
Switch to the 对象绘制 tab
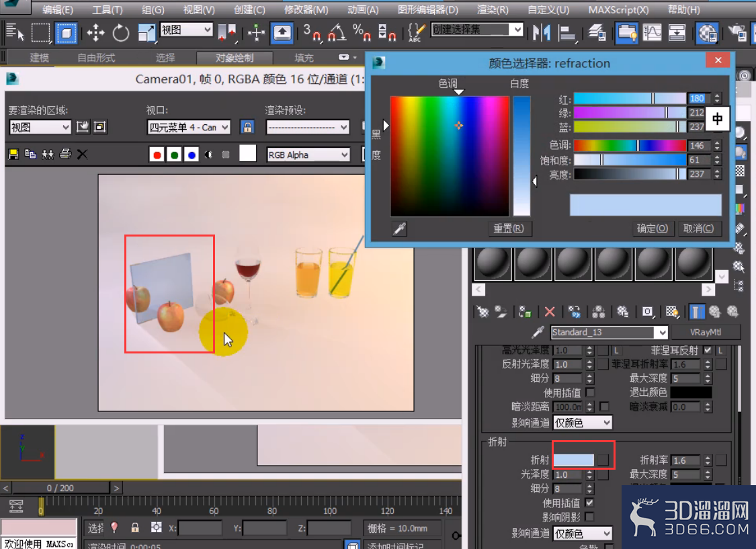235,58
